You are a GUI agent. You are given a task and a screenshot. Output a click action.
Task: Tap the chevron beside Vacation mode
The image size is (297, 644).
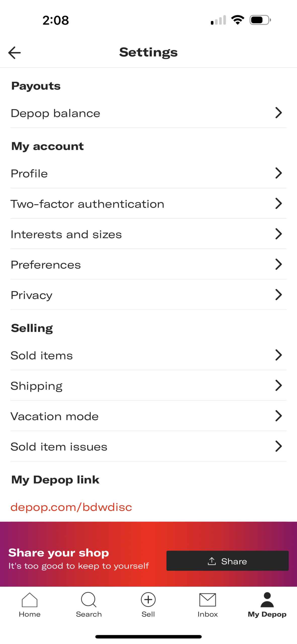278,416
